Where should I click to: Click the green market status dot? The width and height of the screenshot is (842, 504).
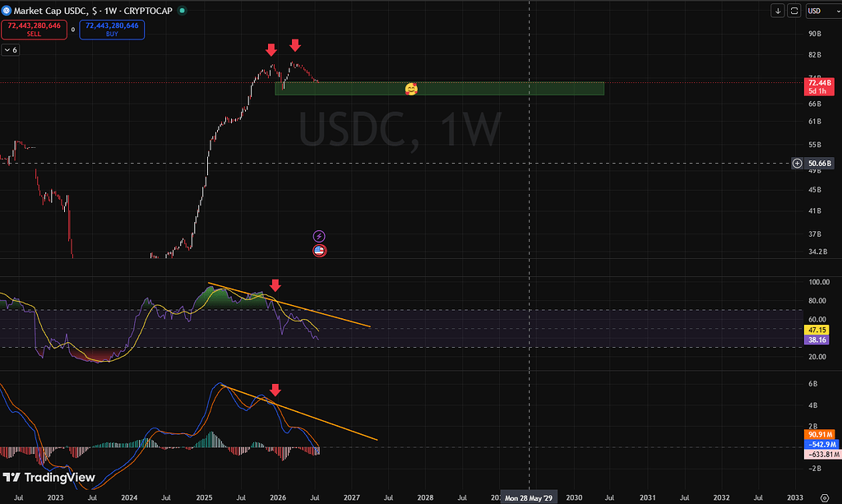pos(182,10)
